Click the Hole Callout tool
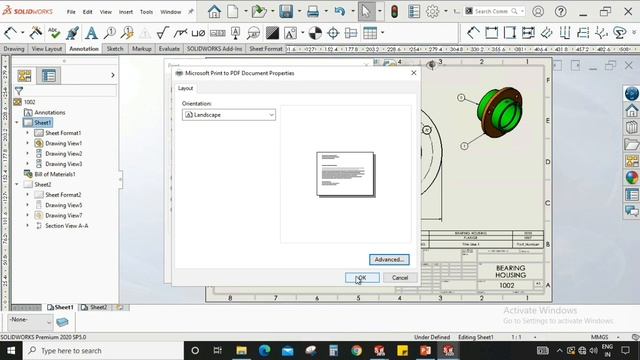Image resolution: width=640 pixels, height=360 pixels. [x=198, y=33]
